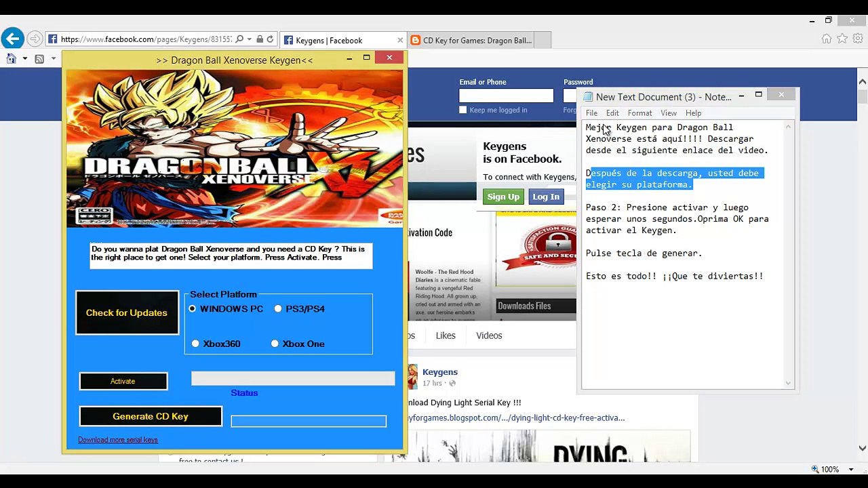Open the Likes tab on Keygens page
868x488 pixels.
[x=446, y=335]
